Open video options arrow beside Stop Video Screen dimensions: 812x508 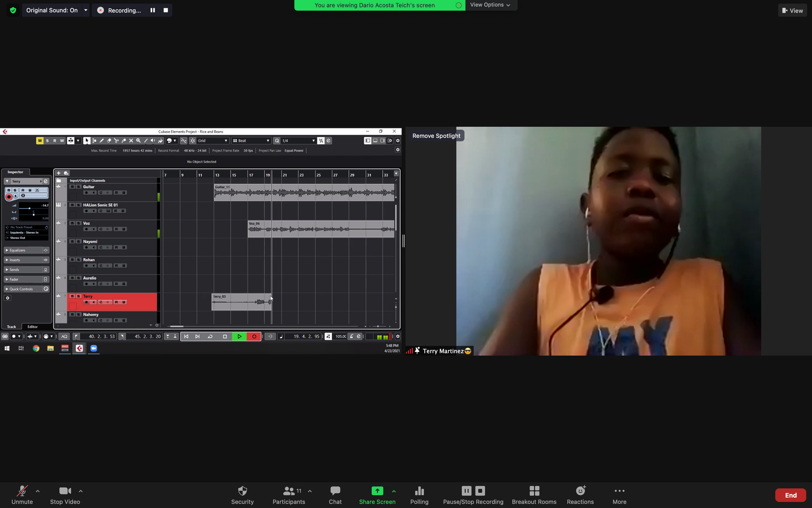pyautogui.click(x=81, y=491)
